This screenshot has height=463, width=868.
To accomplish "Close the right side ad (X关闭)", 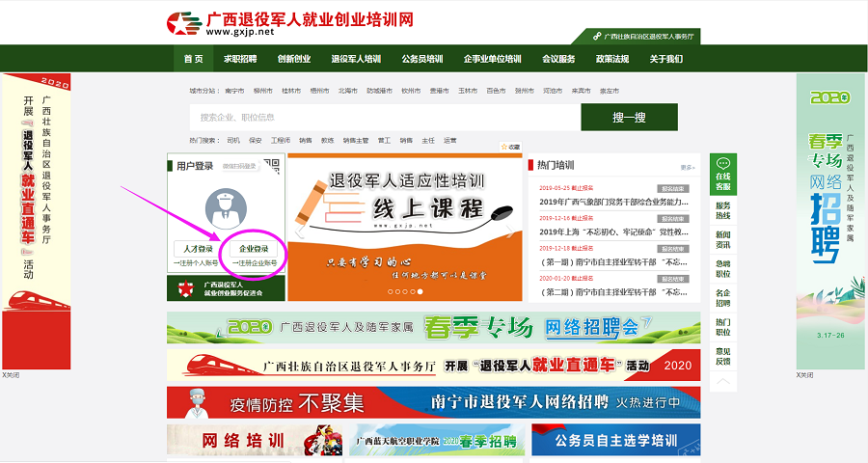I will pyautogui.click(x=805, y=375).
